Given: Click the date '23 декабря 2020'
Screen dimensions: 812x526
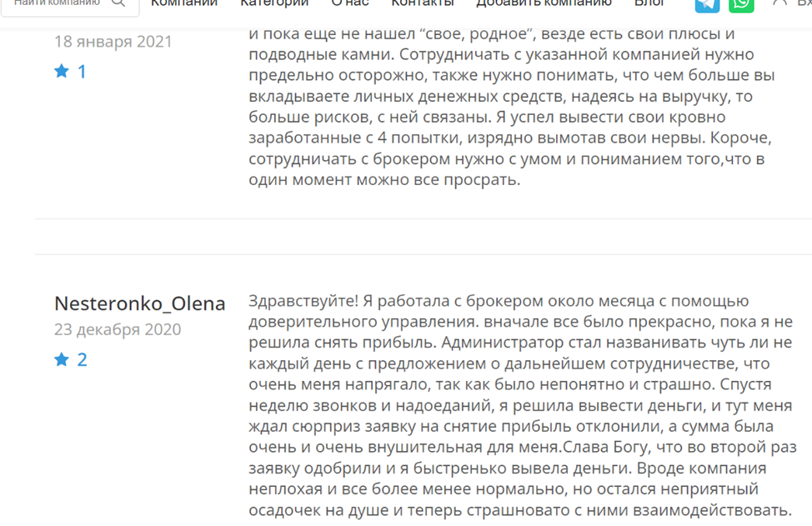Looking at the screenshot, I should (x=118, y=329).
